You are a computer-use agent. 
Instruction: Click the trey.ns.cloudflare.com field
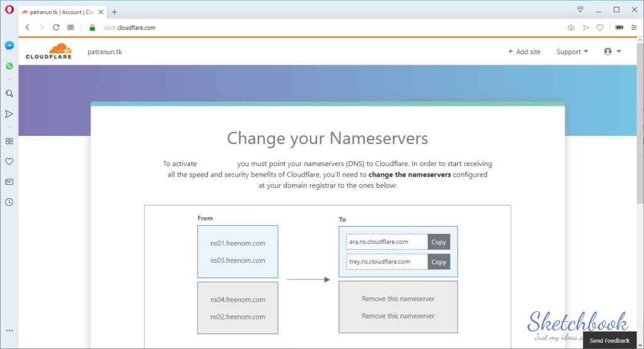click(387, 262)
